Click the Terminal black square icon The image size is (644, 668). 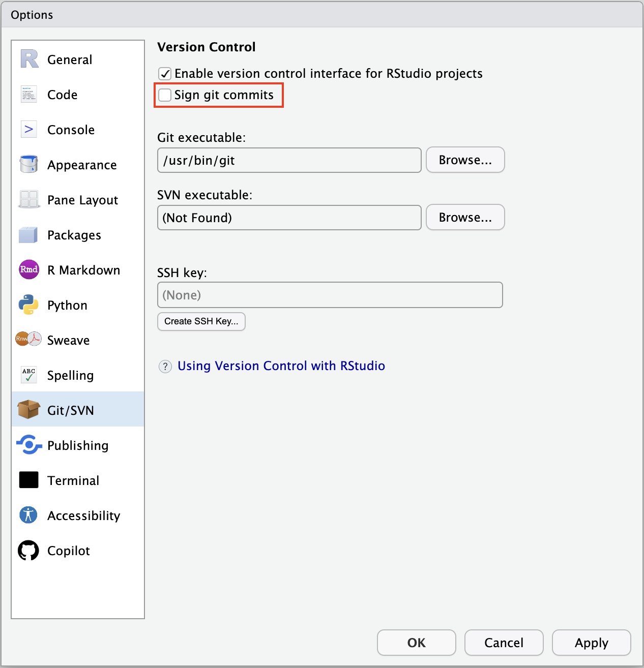[x=29, y=480]
